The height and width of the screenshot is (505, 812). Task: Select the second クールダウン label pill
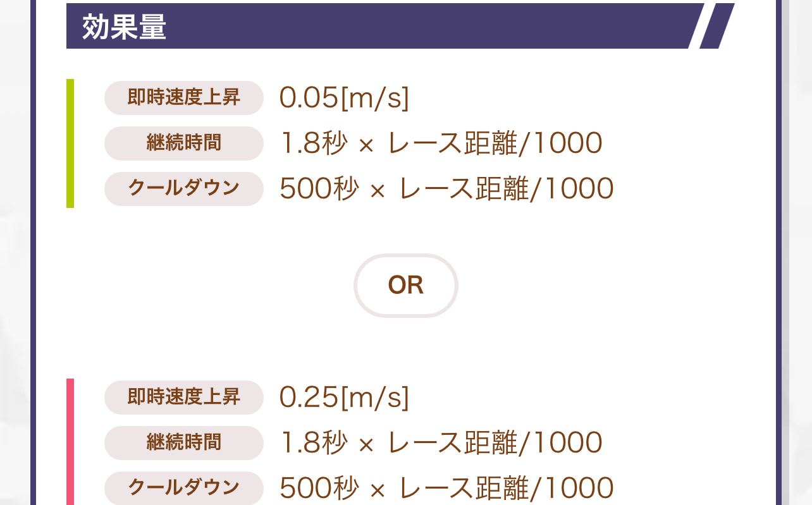click(183, 488)
